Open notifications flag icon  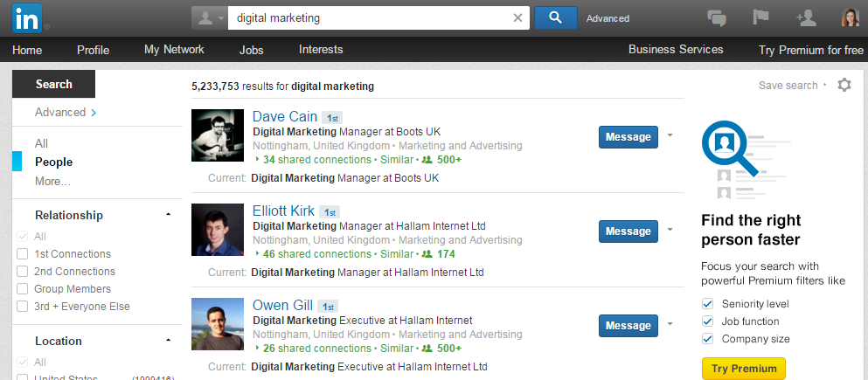pos(759,17)
